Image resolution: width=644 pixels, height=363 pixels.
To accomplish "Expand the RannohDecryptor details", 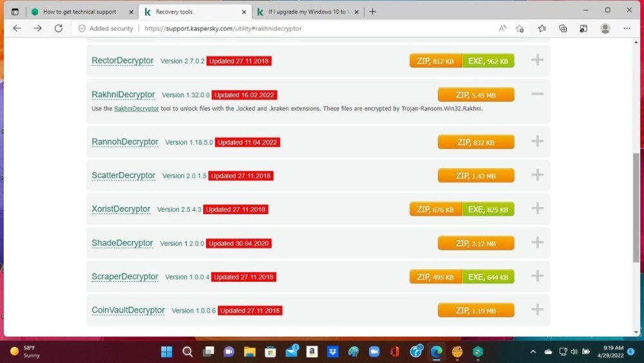I will (537, 141).
